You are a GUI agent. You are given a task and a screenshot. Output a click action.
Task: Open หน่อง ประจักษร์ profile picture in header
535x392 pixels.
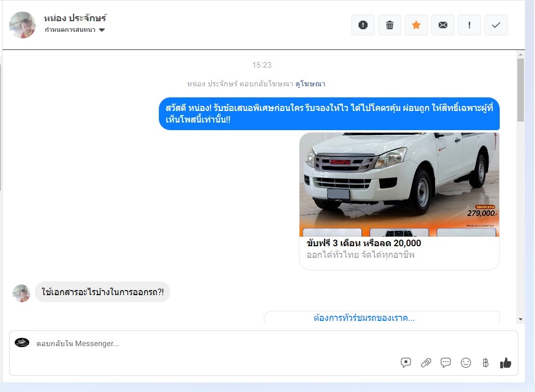[x=22, y=25]
